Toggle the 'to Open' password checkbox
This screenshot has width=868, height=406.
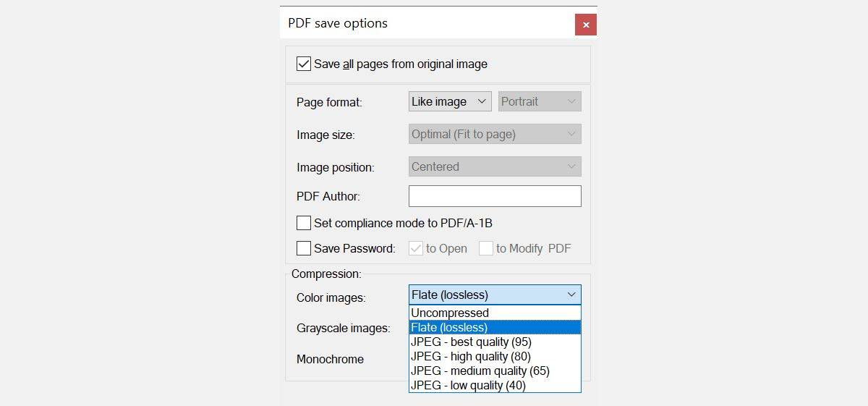tap(416, 248)
